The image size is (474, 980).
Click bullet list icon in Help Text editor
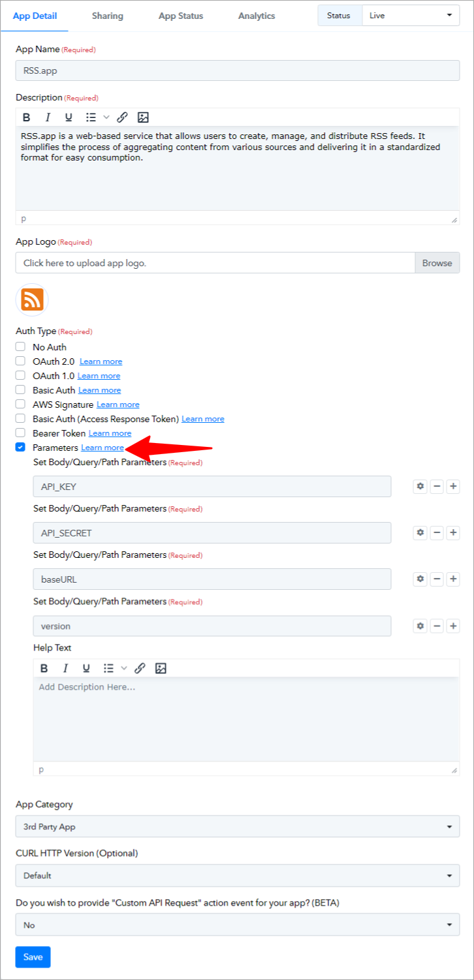pos(108,668)
